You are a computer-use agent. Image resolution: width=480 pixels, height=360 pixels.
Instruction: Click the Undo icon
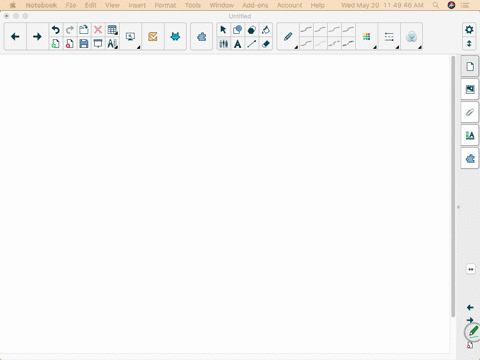[x=55, y=30]
